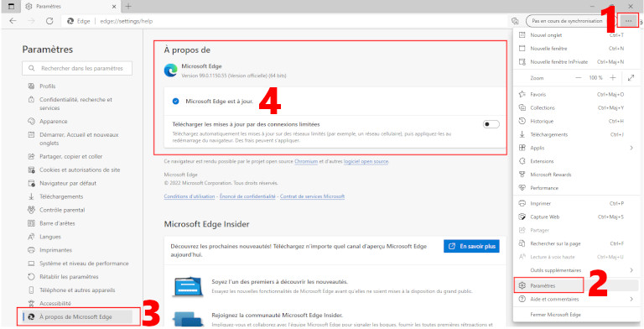Increase zoom with the plus button

613,78
